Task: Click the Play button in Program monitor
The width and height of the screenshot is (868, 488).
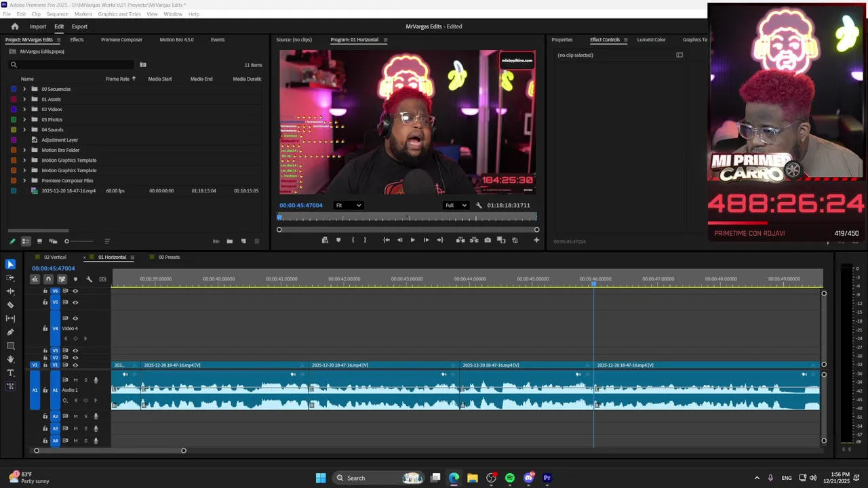Action: (x=412, y=240)
